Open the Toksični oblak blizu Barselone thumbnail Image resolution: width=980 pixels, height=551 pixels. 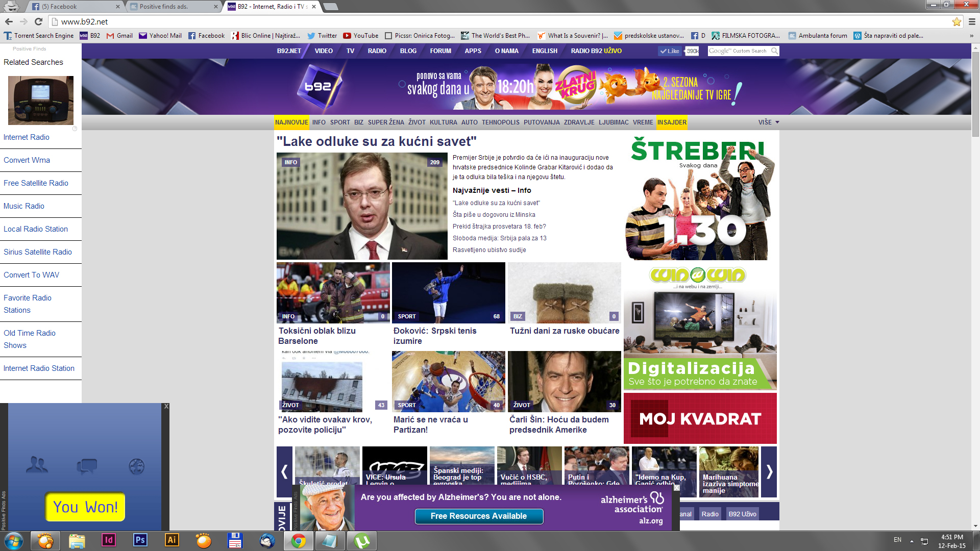pyautogui.click(x=333, y=293)
